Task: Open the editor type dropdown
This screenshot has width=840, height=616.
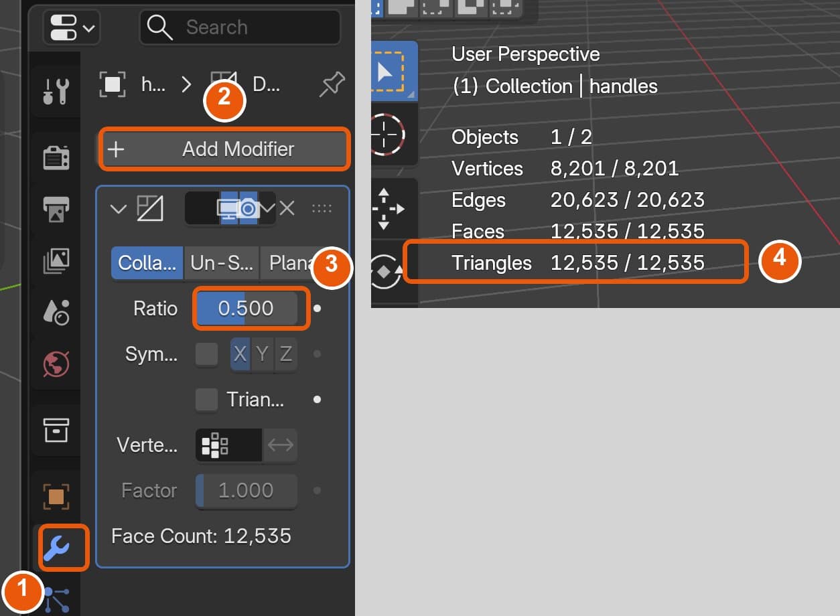Action: point(71,29)
